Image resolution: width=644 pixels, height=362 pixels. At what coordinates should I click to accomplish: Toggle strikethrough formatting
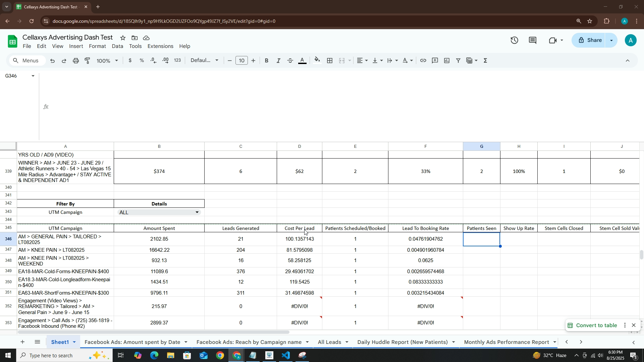coord(290,61)
